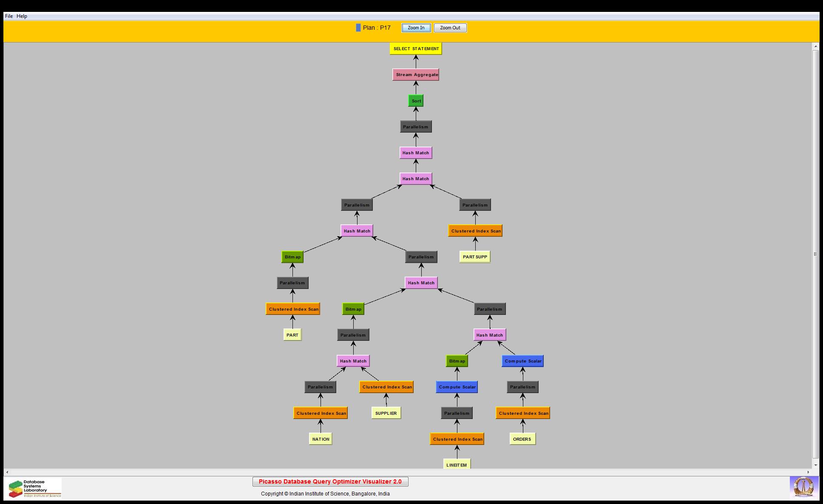Click the PART table node
The width and height of the screenshot is (823, 504).
click(x=292, y=335)
